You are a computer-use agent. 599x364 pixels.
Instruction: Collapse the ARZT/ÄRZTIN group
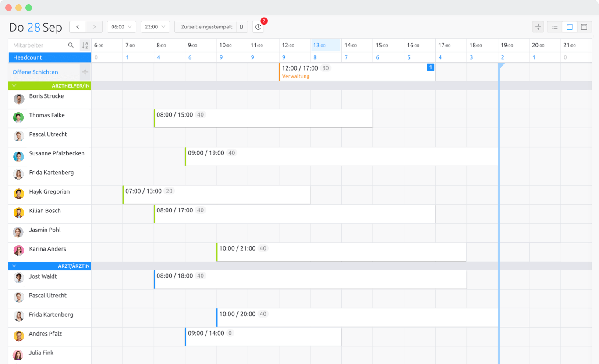coord(14,266)
